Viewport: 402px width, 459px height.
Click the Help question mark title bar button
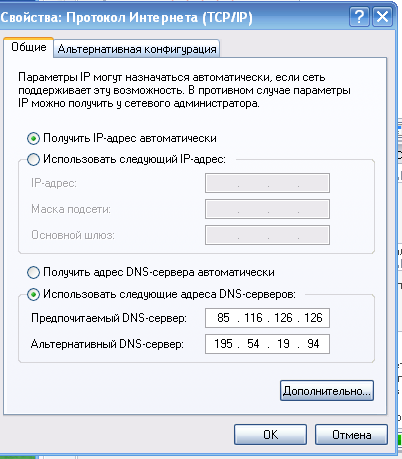coord(359,16)
